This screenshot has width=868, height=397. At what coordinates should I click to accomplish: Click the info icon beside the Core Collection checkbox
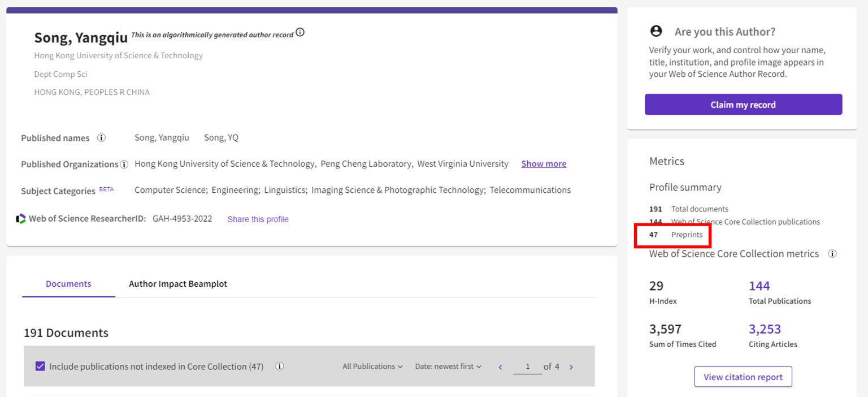(x=279, y=366)
